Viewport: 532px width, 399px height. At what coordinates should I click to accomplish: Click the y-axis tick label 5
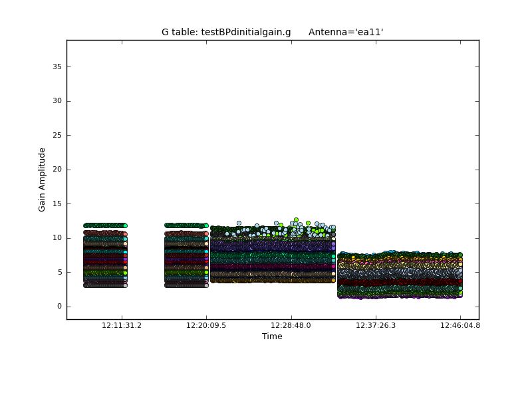59,272
